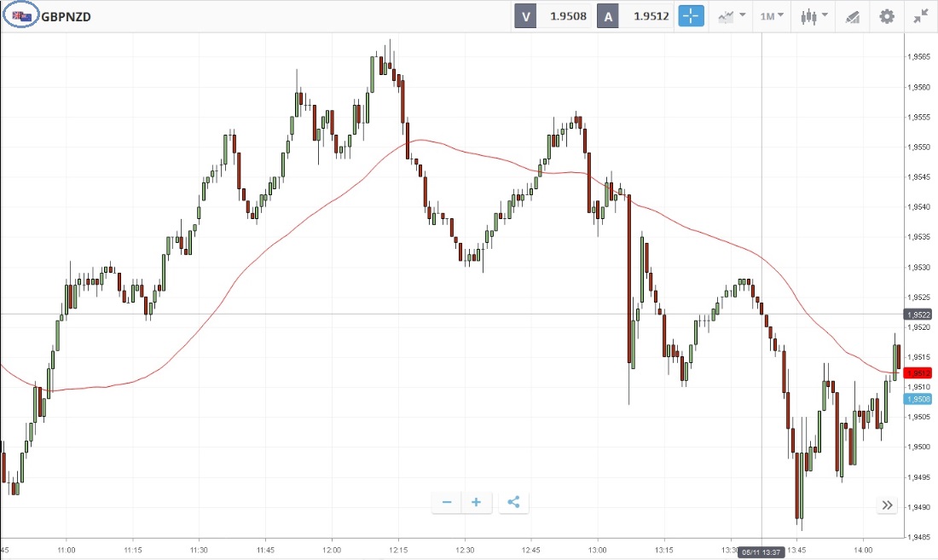Screen dimensions: 938x560
Task: Click the GBPNZD flag icon
Action: click(21, 16)
